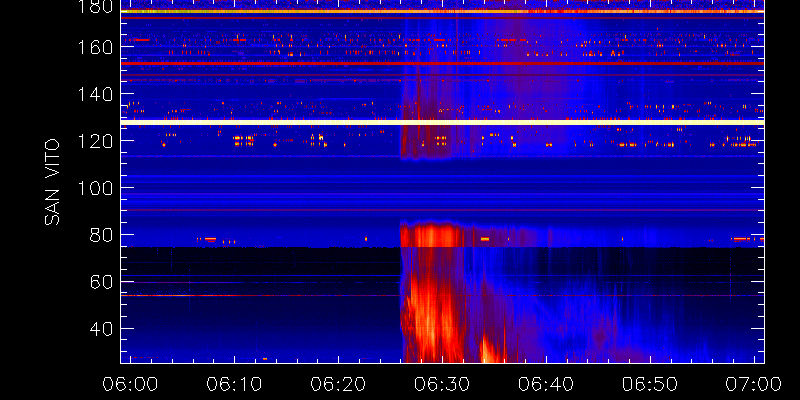Click the 06:30 time axis label
This screenshot has width=800, height=400.
[x=442, y=384]
